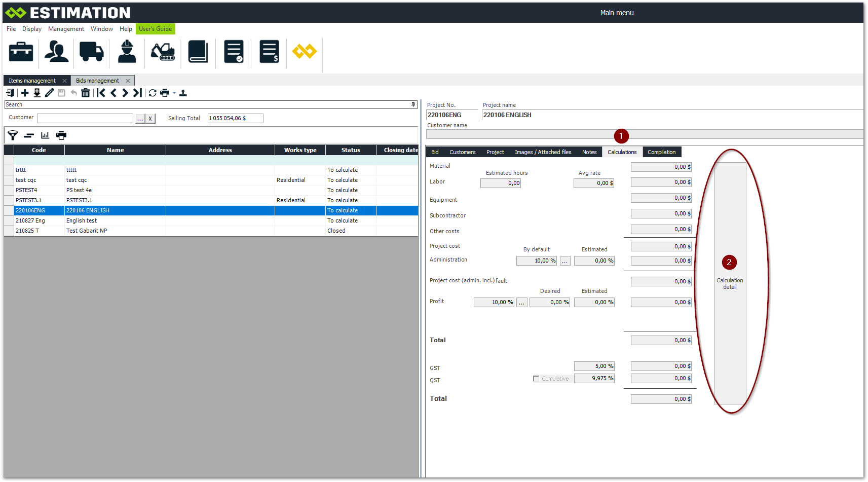Go to the last record arrow
Screen dimensions: 868x482
(137, 93)
